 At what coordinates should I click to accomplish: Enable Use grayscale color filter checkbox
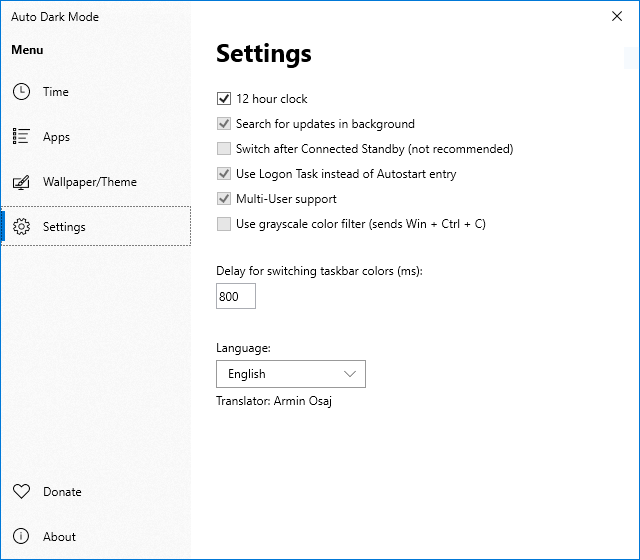224,224
